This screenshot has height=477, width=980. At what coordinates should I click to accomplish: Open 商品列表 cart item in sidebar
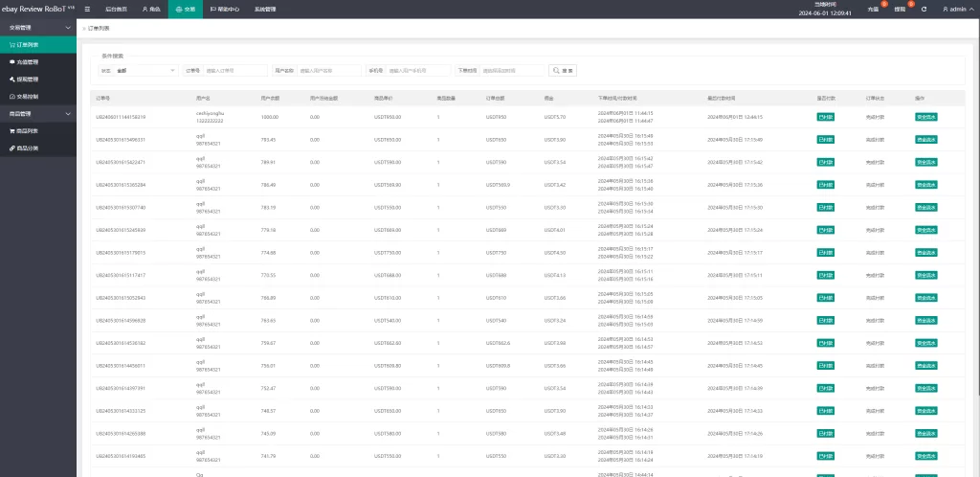pos(27,130)
